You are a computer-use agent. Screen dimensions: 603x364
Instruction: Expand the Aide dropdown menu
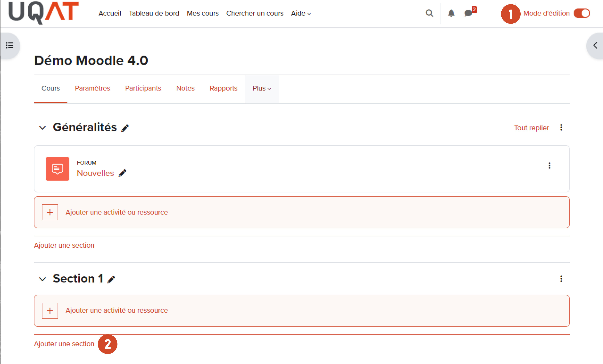301,13
